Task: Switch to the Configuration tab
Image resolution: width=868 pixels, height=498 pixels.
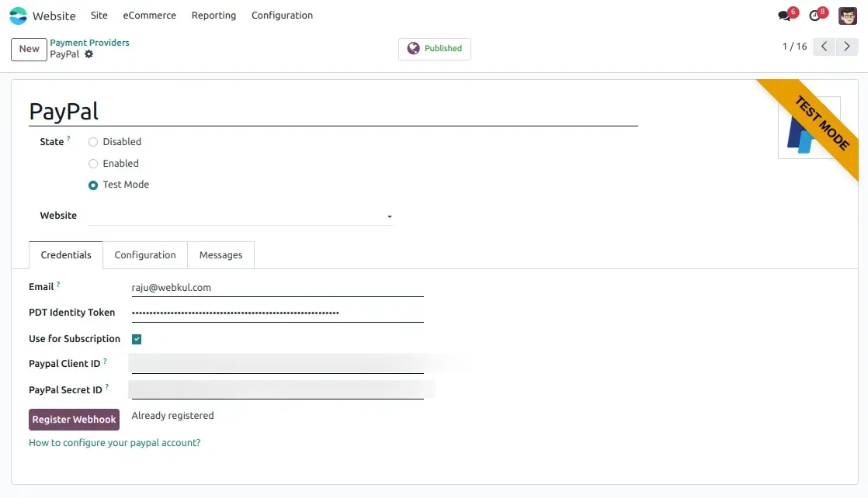Action: [145, 254]
